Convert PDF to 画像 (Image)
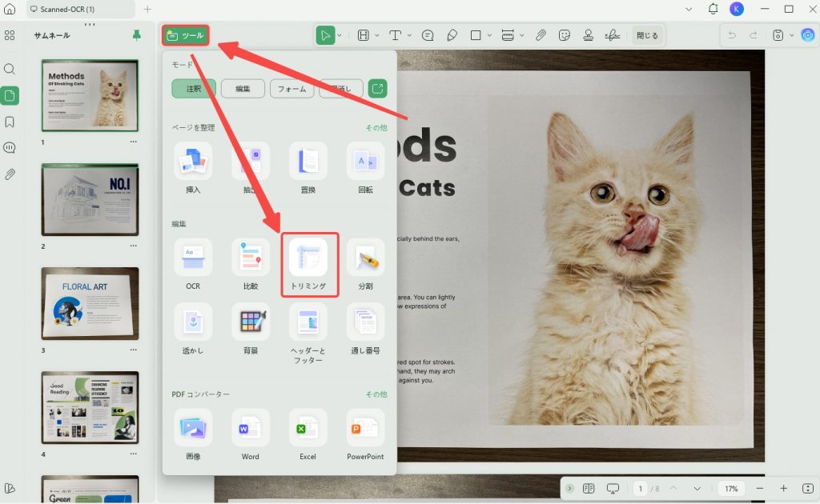Viewport: 820px width, 504px height. (193, 434)
